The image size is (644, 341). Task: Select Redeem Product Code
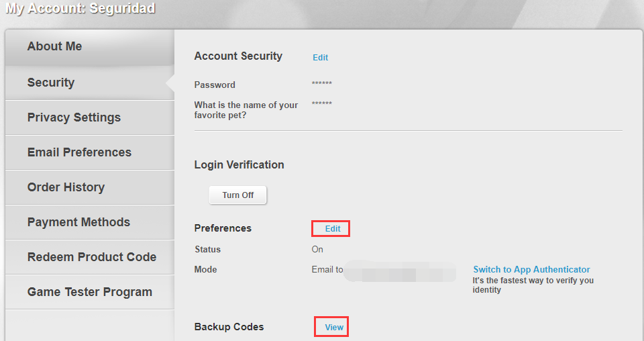[x=89, y=257]
